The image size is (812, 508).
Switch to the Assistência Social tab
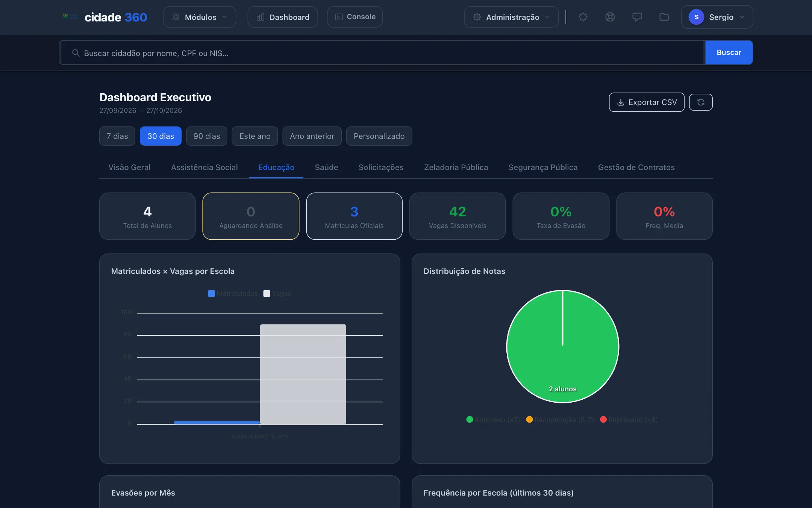(204, 167)
